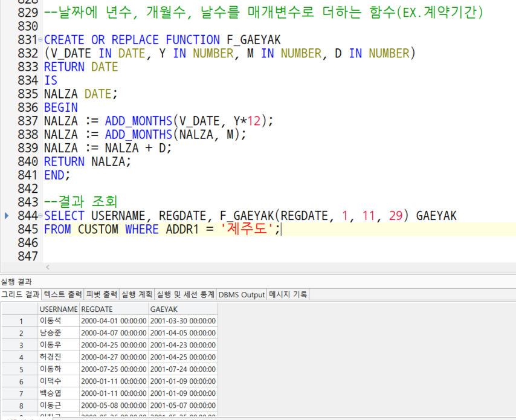Click the horizontal scrollbar left arrow in editor

48,267
